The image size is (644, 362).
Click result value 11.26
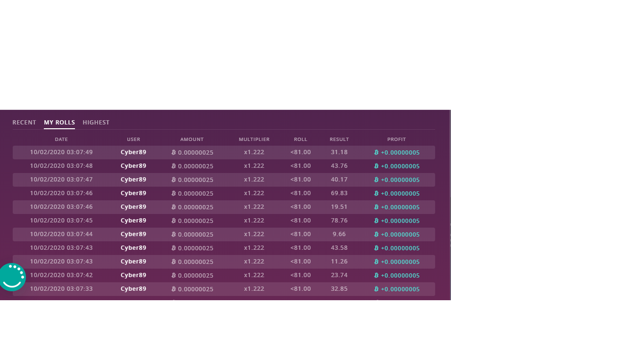coord(339,261)
